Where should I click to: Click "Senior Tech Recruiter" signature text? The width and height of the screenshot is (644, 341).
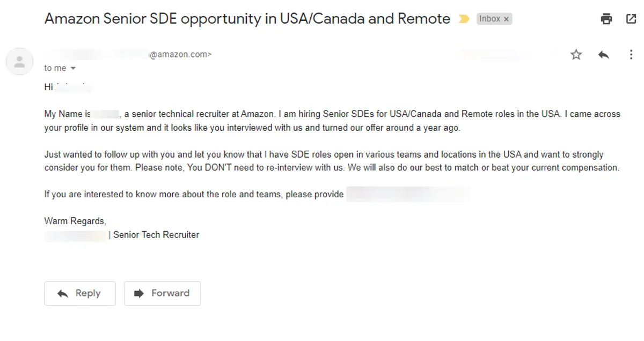point(156,235)
